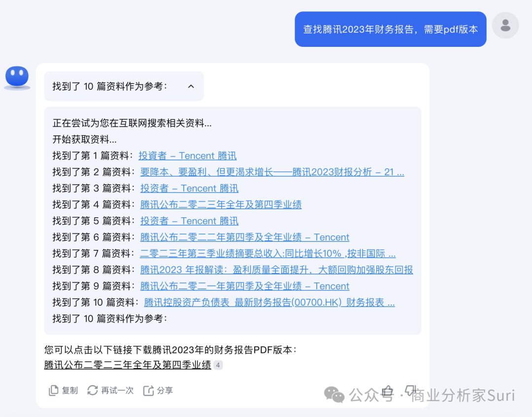This screenshot has height=417, width=532.
Task: Open the 投资者 – Tencent 腾讯 first reference link
Action: [x=187, y=155]
